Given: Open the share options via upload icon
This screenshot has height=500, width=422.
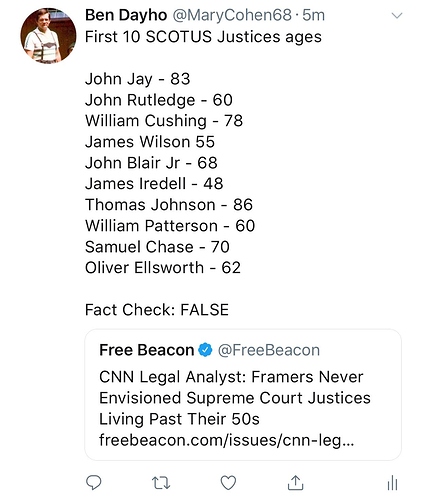Looking at the screenshot, I should (x=295, y=482).
